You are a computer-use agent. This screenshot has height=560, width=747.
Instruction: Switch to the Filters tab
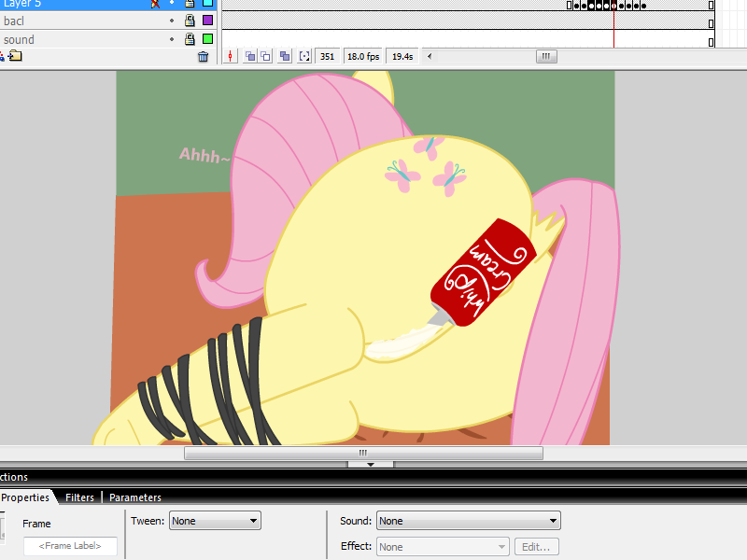(x=79, y=497)
